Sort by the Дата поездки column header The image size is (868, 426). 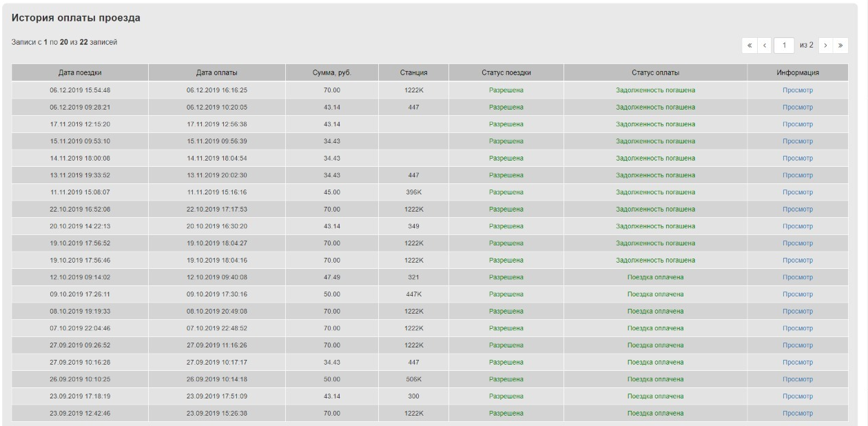click(x=80, y=72)
